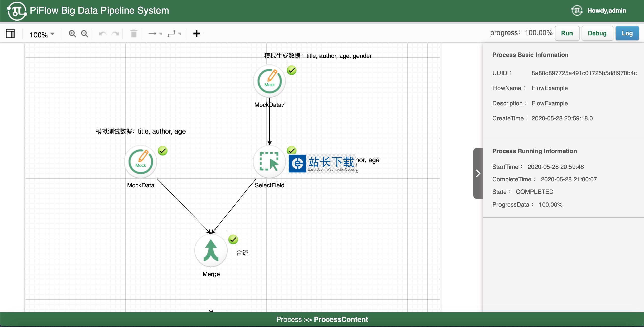Select the MockData7 node icon
Viewport: 644px width, 327px height.
click(x=269, y=81)
